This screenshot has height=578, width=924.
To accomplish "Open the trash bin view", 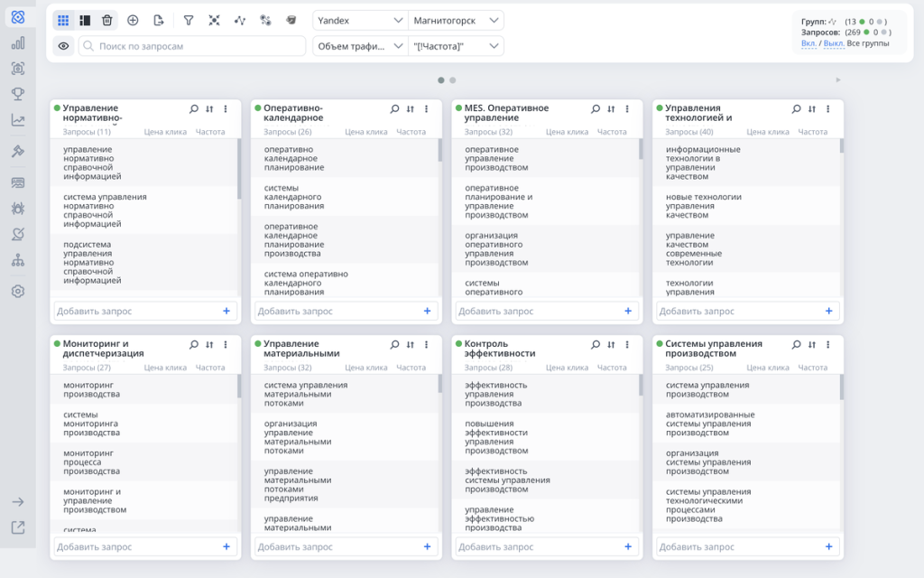I will [x=106, y=21].
